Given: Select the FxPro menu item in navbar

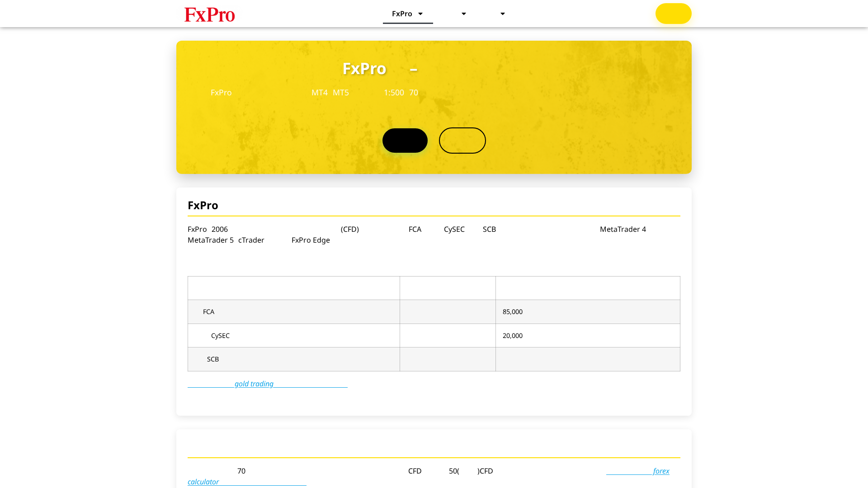Looking at the screenshot, I should pos(402,14).
